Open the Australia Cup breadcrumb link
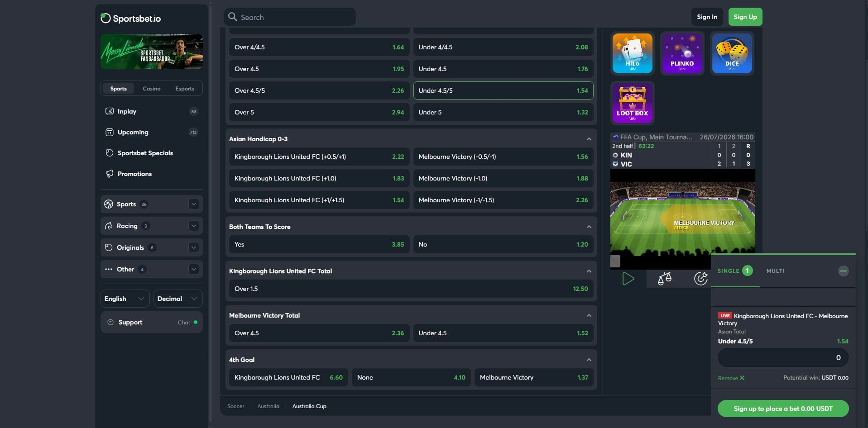 (309, 406)
